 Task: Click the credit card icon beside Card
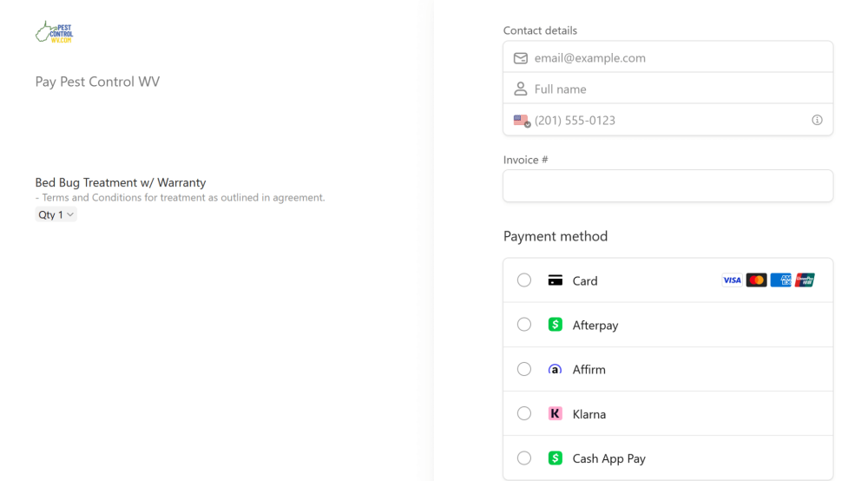556,280
